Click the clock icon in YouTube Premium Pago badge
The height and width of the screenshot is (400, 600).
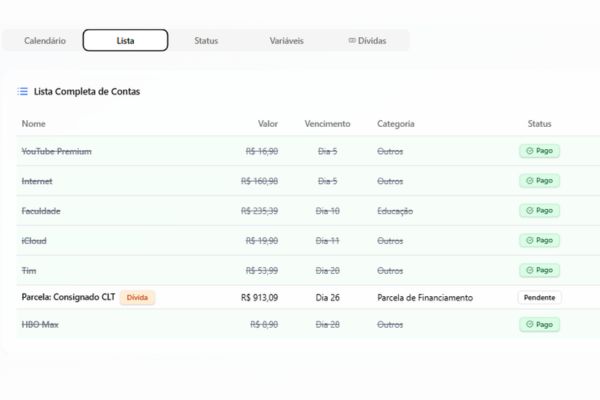[x=530, y=151]
